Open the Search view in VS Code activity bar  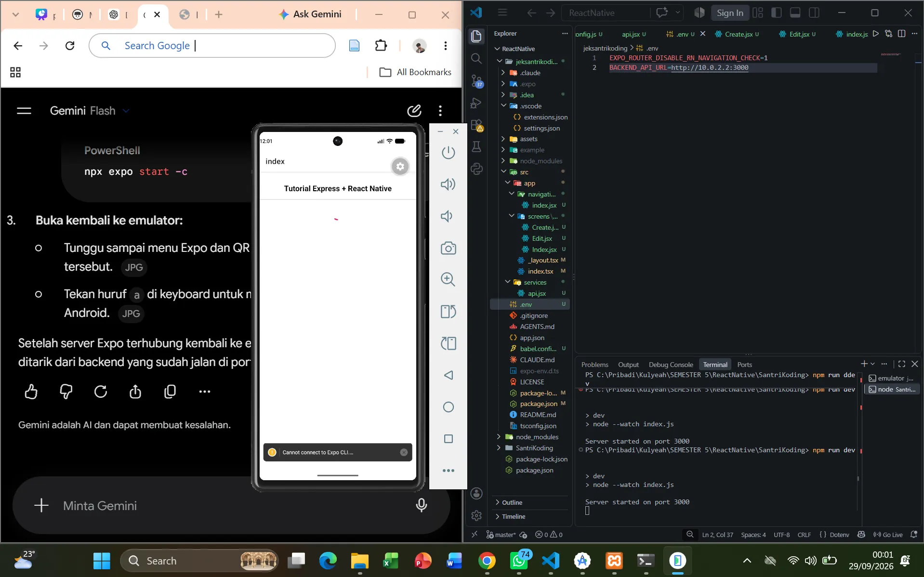click(x=476, y=59)
